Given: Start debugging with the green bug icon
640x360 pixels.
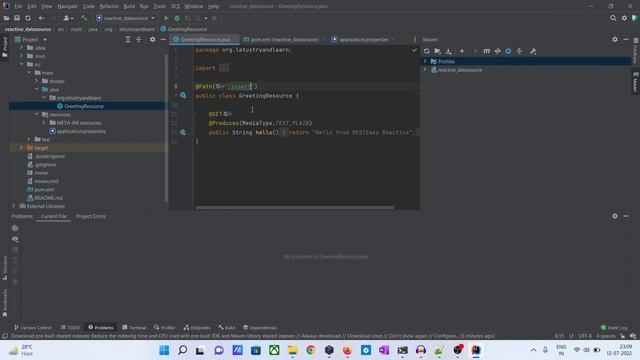Looking at the screenshot, I should click(x=177, y=18).
